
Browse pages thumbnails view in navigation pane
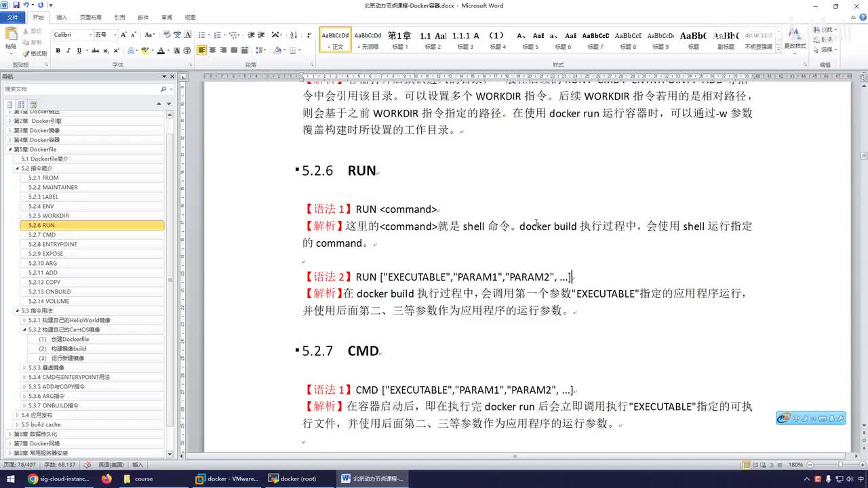[22, 104]
